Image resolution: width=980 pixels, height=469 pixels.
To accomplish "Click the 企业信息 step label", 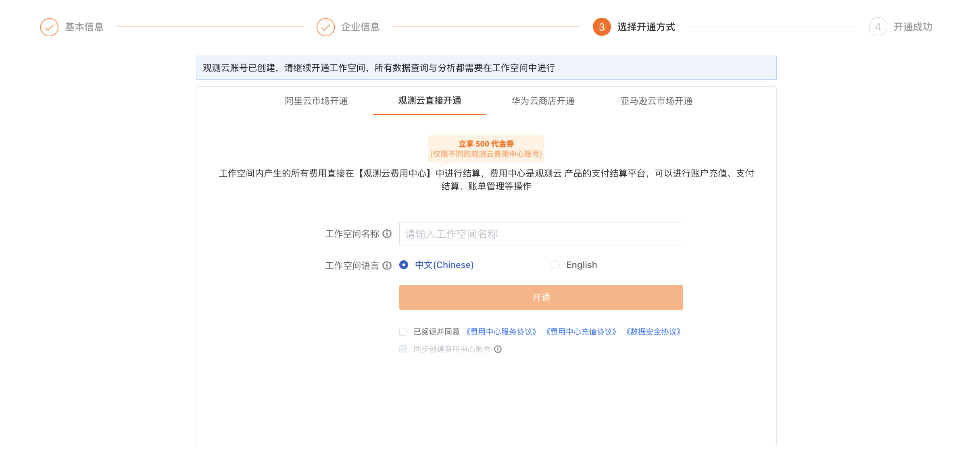I will click(x=361, y=27).
